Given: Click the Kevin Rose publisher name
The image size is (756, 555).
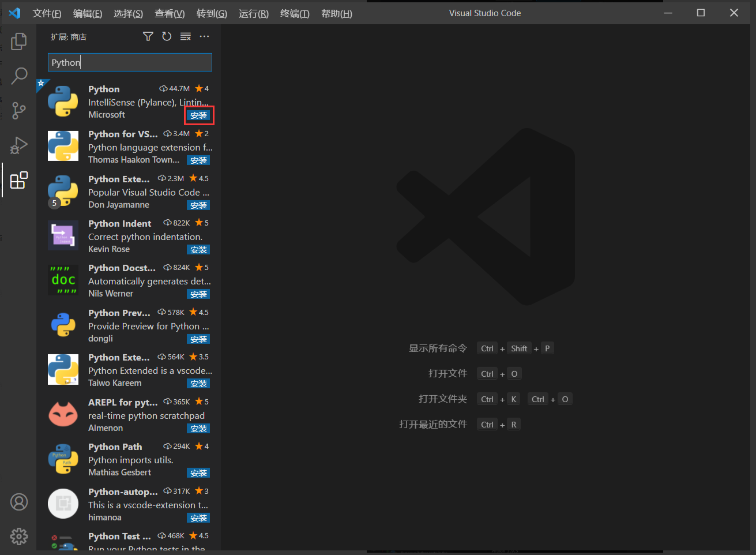Looking at the screenshot, I should (109, 249).
